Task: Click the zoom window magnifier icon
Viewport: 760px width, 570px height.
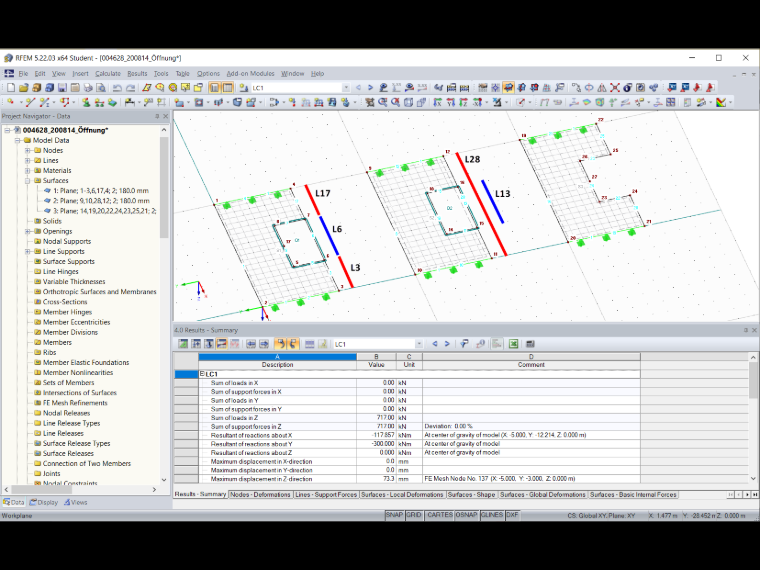Action: tap(382, 102)
